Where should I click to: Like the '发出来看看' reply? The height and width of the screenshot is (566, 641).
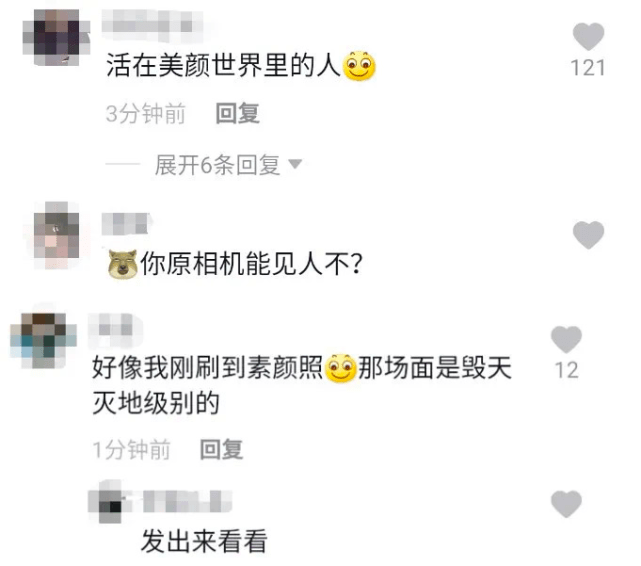[566, 504]
